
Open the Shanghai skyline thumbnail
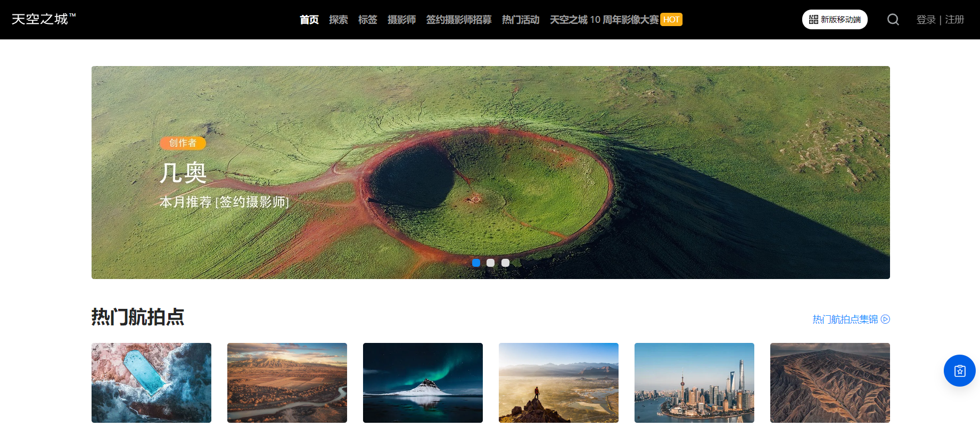(694, 382)
